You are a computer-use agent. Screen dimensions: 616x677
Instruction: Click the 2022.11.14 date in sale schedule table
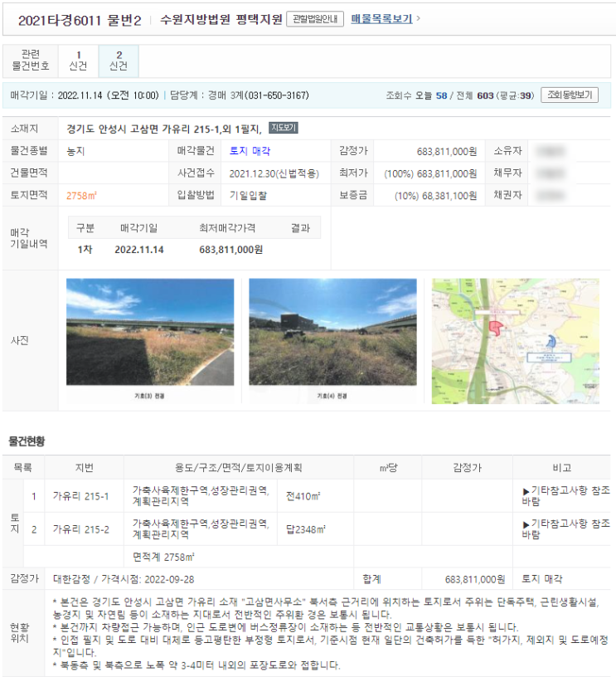(x=139, y=250)
